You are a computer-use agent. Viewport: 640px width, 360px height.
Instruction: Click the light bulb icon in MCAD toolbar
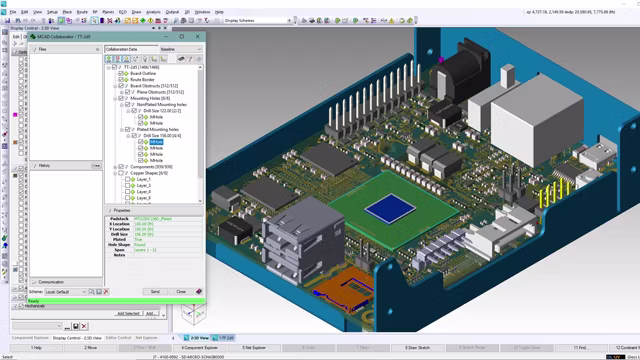coord(145,59)
